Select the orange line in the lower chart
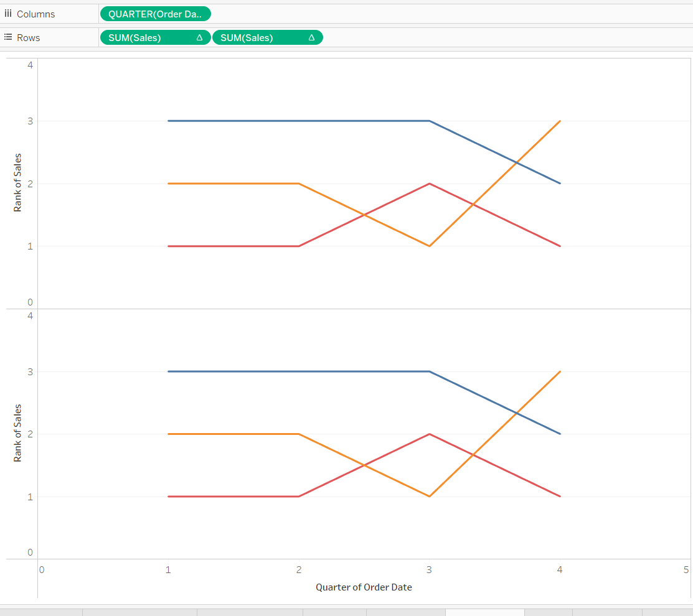 click(x=233, y=434)
